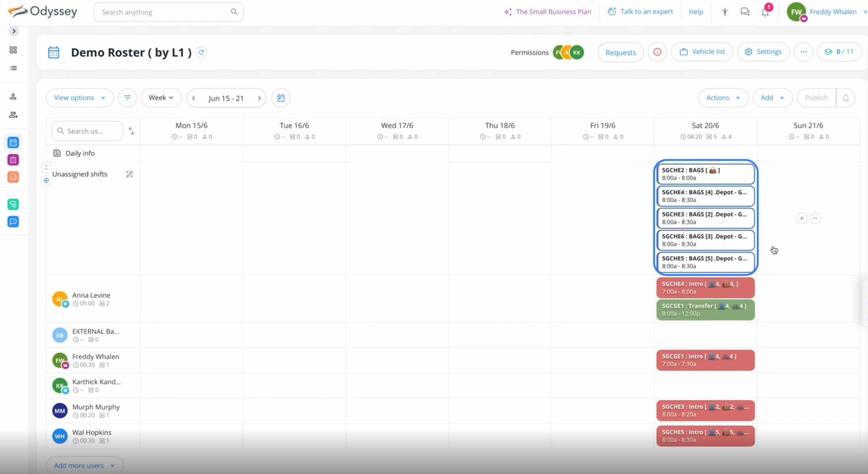Open the Requests button

coord(620,52)
